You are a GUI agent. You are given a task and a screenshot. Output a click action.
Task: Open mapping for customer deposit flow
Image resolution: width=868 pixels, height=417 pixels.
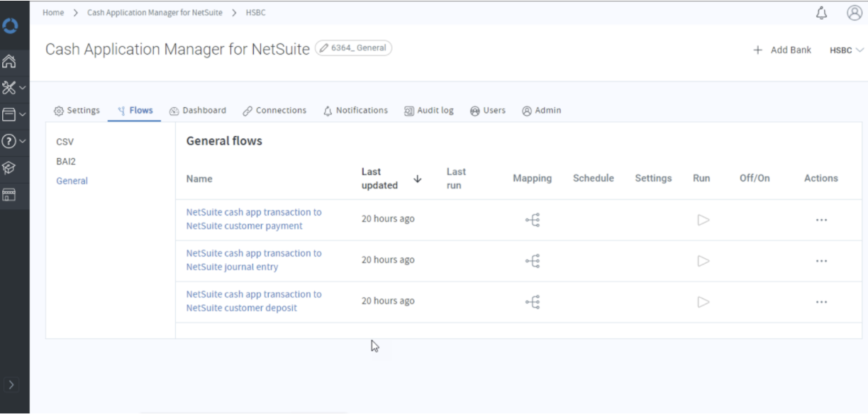(x=533, y=303)
